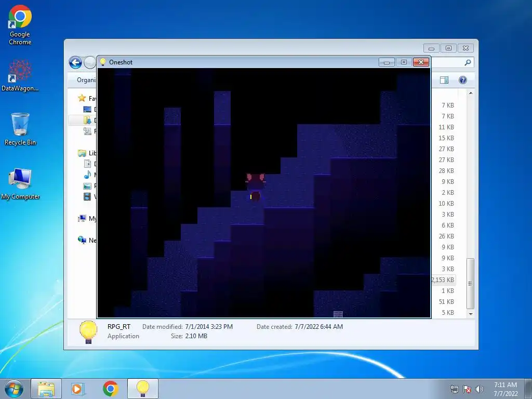Viewport: 532px width, 399px height.
Task: Open the DataWagon desktop shortcut
Action: point(20,75)
